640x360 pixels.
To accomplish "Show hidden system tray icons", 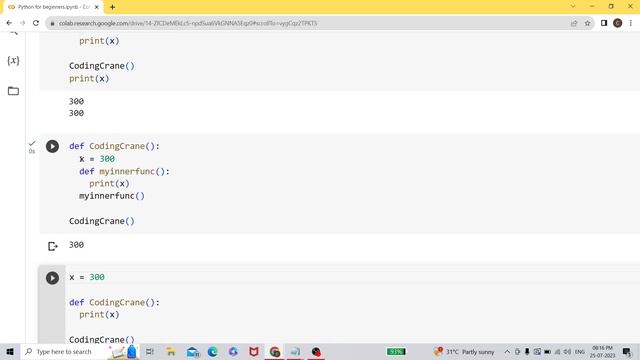I will coord(507,351).
